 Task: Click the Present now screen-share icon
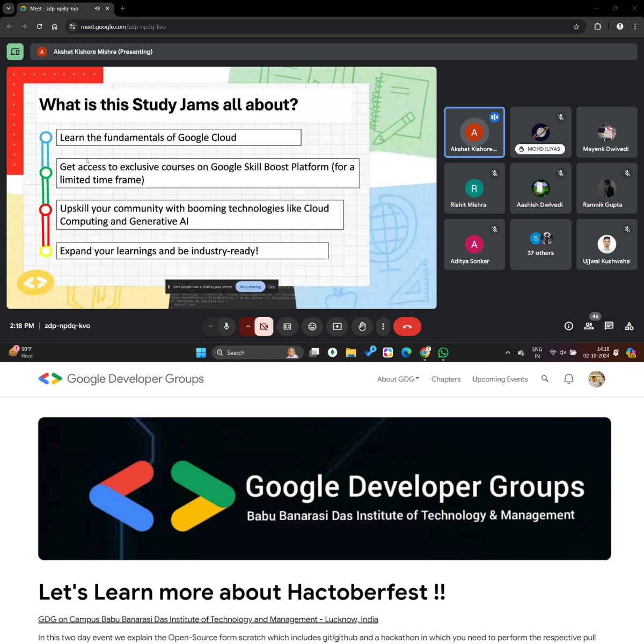[x=337, y=326]
